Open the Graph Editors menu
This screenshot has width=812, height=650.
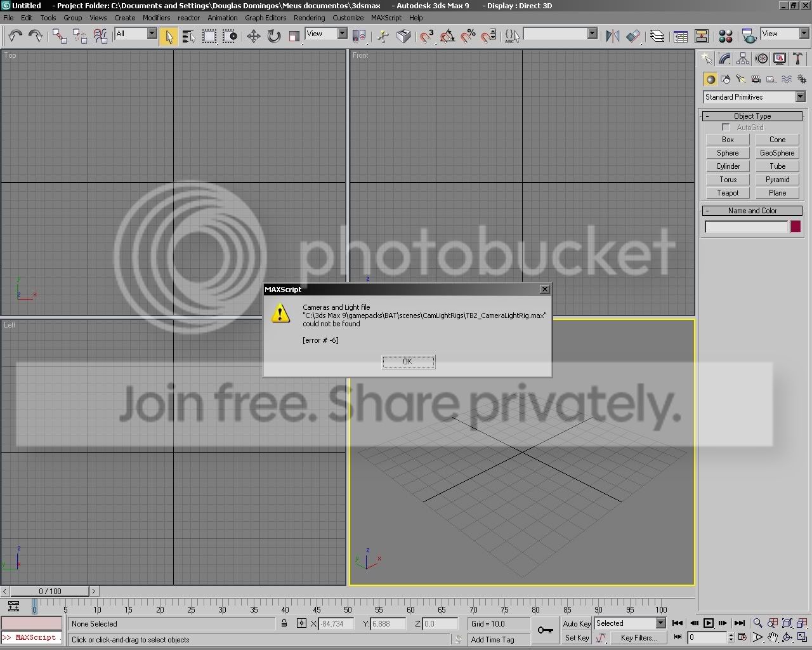click(x=265, y=18)
